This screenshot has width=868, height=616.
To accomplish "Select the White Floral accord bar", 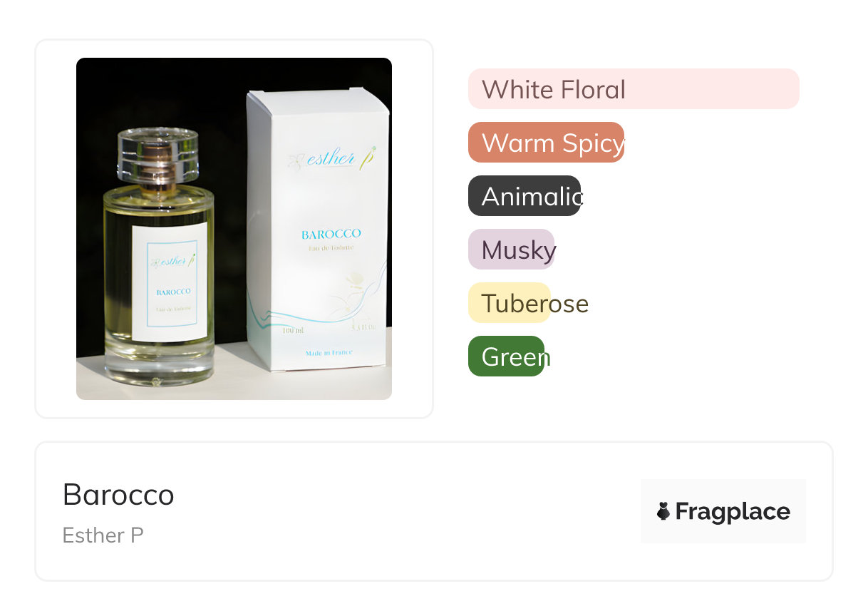I will [634, 89].
